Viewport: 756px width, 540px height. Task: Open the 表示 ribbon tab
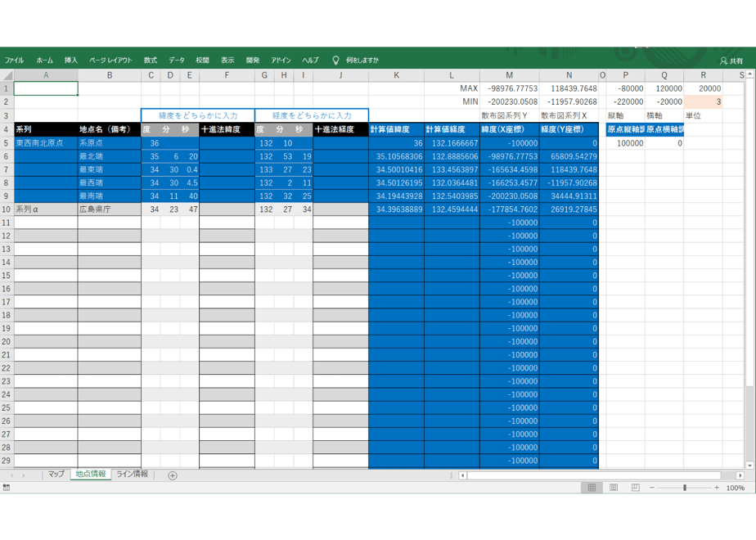227,61
